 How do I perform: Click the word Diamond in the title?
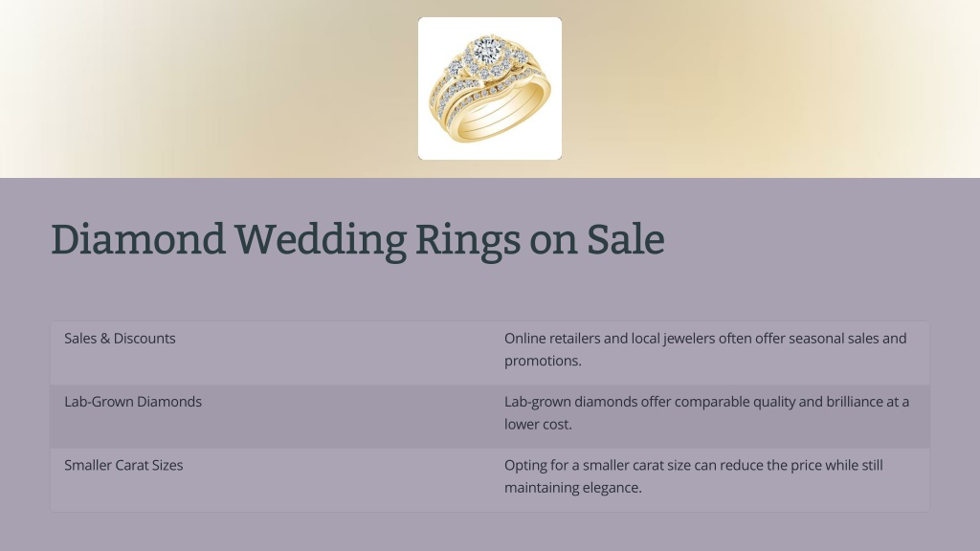tap(138, 238)
